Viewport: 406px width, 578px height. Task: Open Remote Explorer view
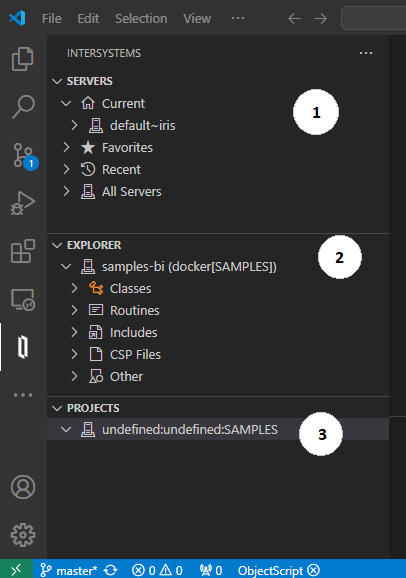tap(23, 299)
